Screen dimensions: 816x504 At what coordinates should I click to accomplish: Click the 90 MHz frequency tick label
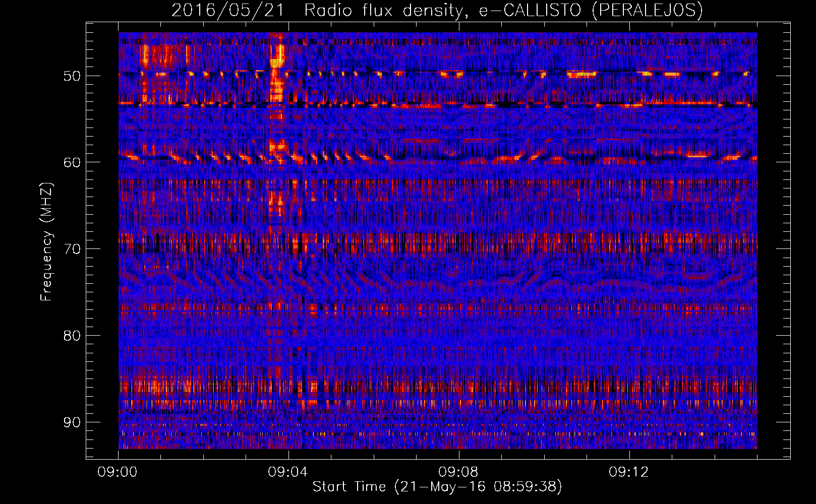[x=72, y=422]
